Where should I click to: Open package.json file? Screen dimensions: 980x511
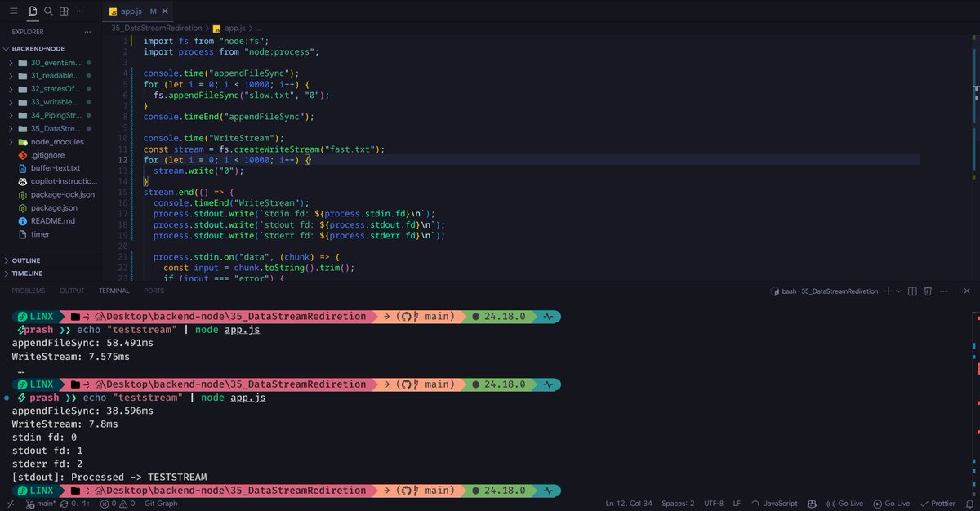coord(54,207)
